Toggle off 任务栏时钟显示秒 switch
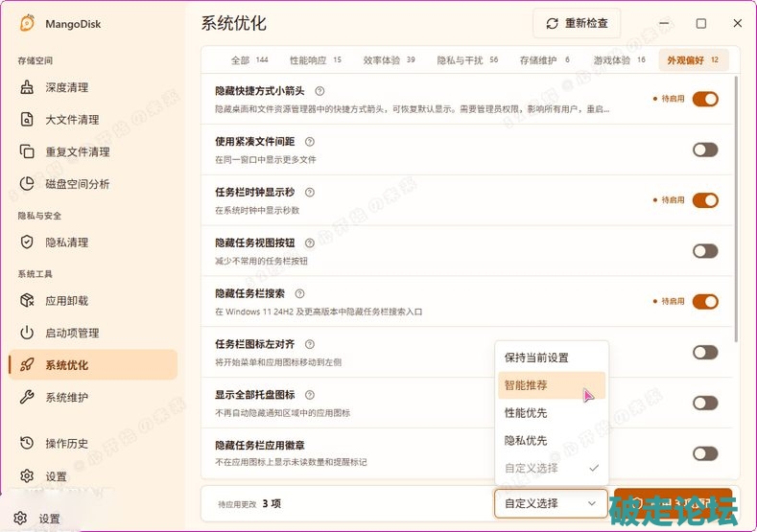This screenshot has width=757, height=532. 705,200
